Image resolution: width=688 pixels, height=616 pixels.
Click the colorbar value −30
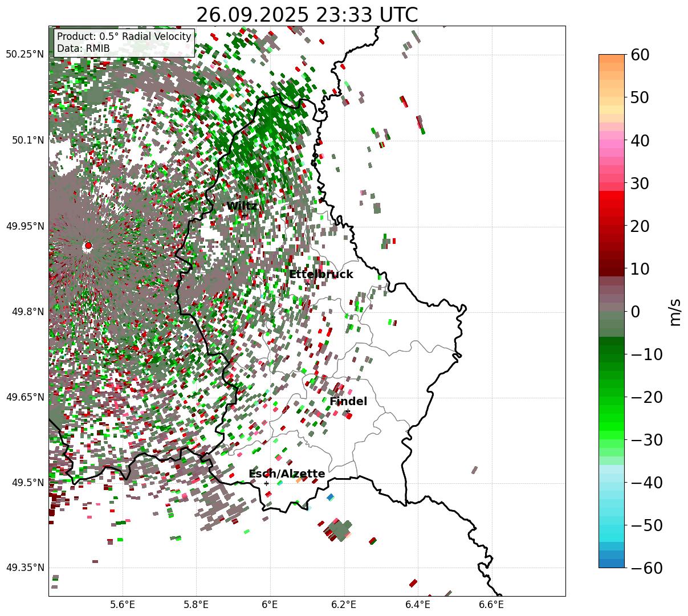(646, 440)
